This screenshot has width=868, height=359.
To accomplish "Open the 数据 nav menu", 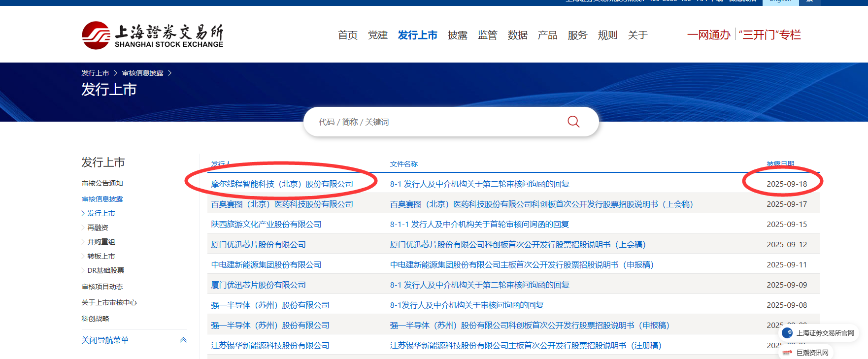I will point(518,35).
